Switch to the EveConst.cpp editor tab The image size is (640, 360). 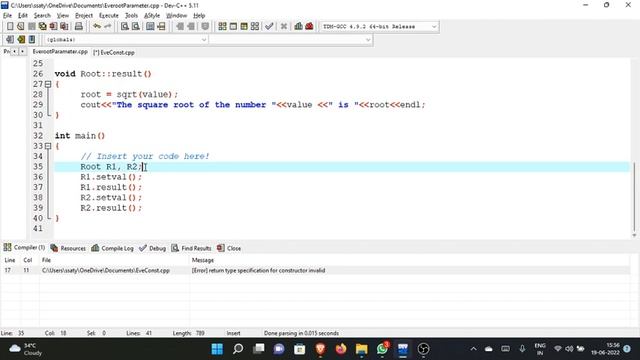[114, 52]
